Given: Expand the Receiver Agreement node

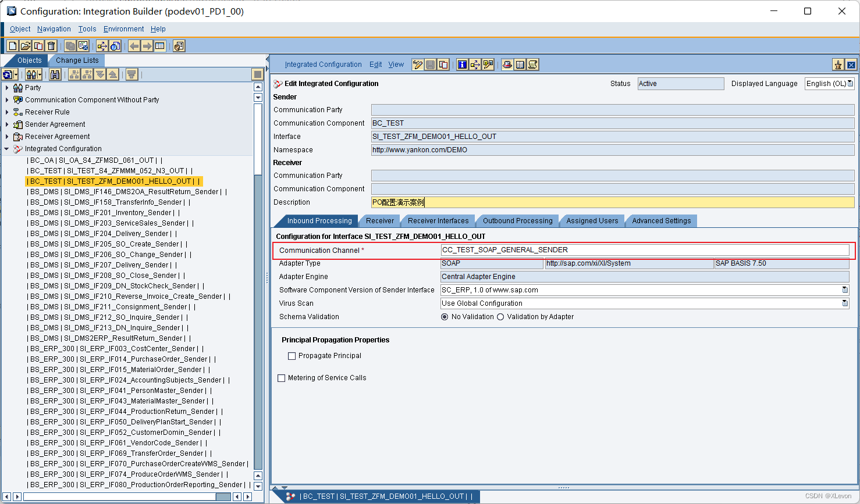Looking at the screenshot, I should coord(7,137).
